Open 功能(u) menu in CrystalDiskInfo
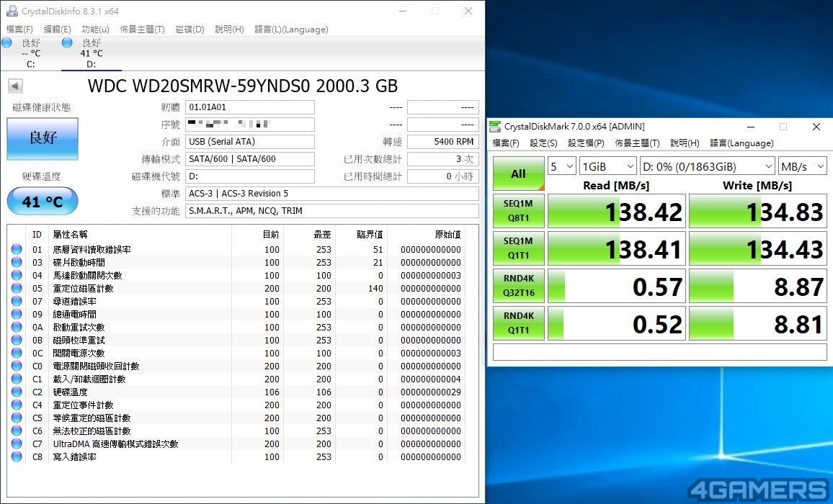Viewport: 833px width, 504px height. pos(96,30)
